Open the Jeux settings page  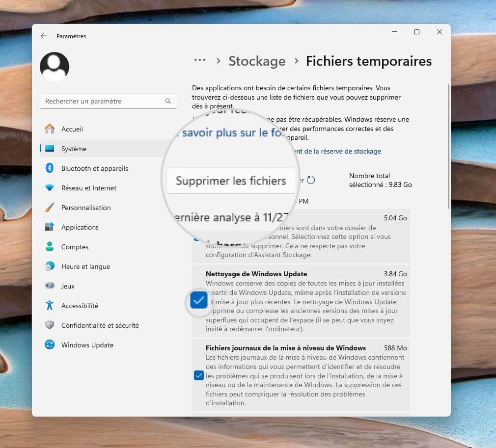coord(108,286)
